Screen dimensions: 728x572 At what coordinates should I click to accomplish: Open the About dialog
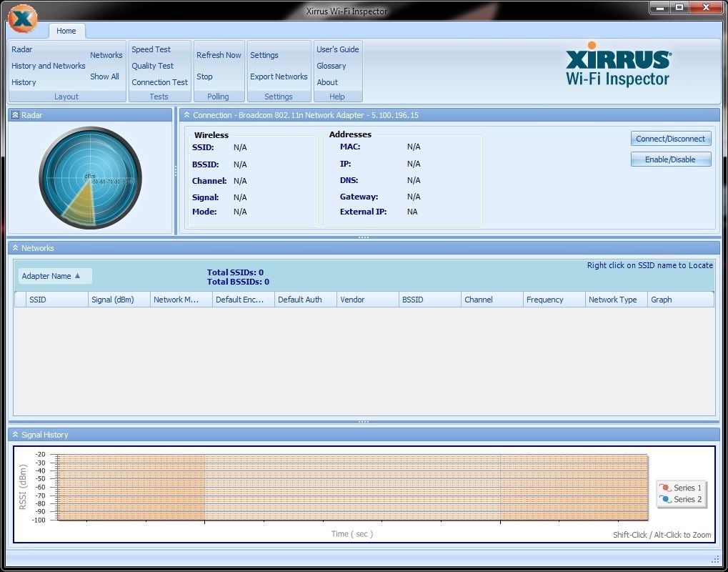tap(327, 82)
